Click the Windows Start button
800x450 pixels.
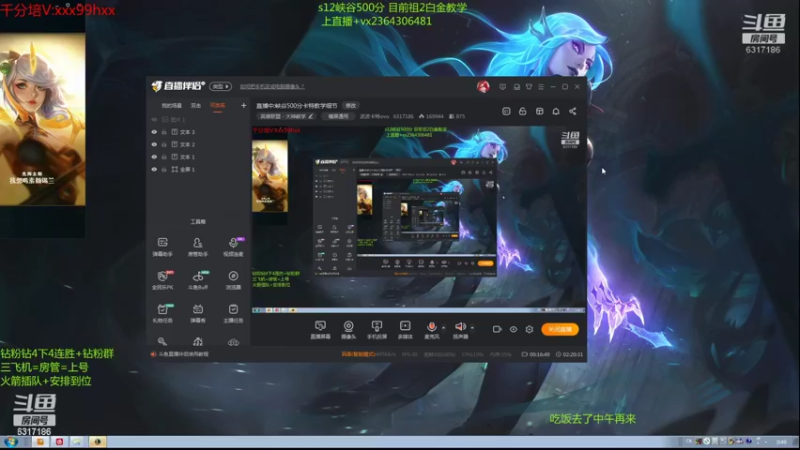click(10, 442)
